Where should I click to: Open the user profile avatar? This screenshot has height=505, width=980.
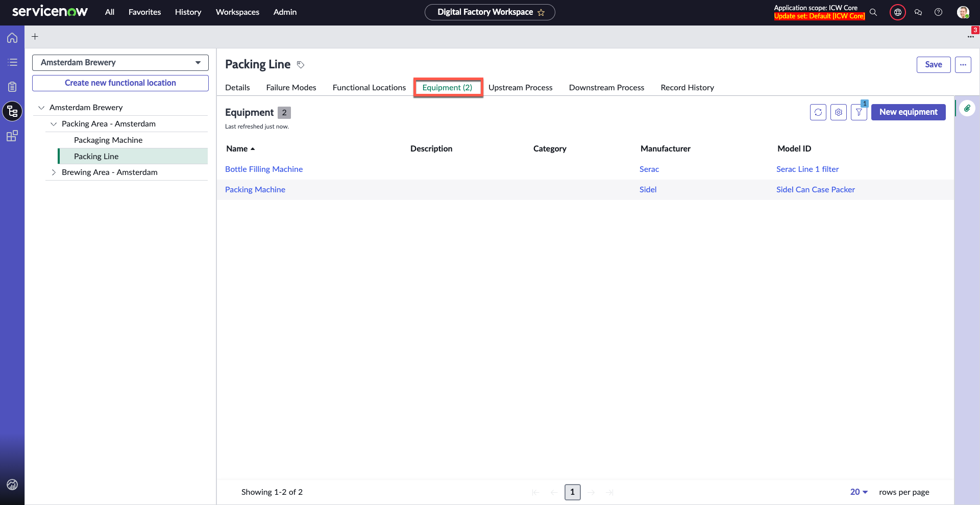963,12
